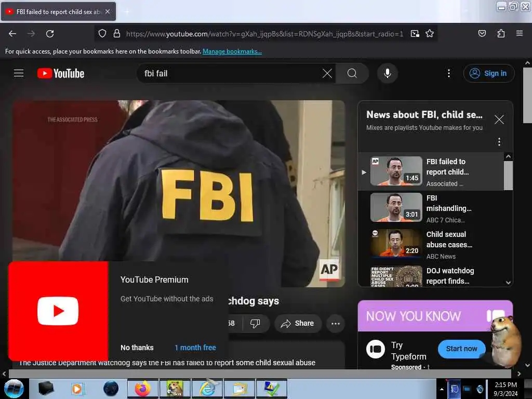
Task: Click the Typeform logo icon
Action: 376,349
